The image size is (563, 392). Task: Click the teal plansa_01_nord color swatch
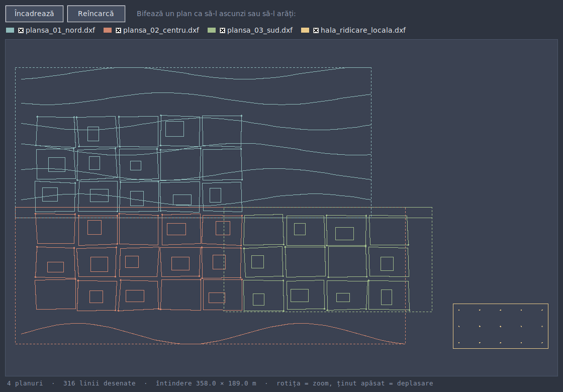click(10, 30)
